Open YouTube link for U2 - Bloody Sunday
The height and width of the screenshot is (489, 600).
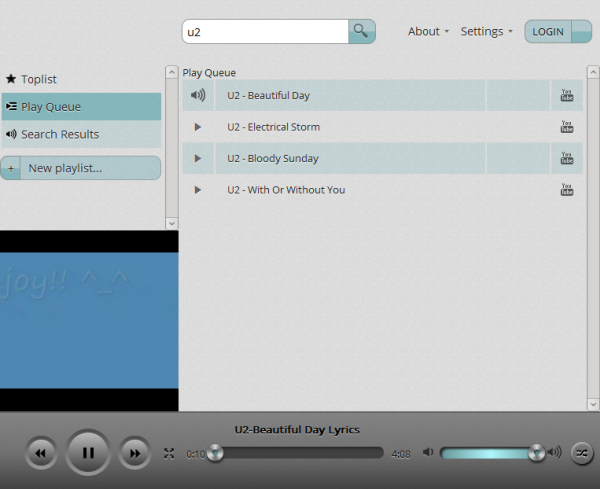point(567,158)
